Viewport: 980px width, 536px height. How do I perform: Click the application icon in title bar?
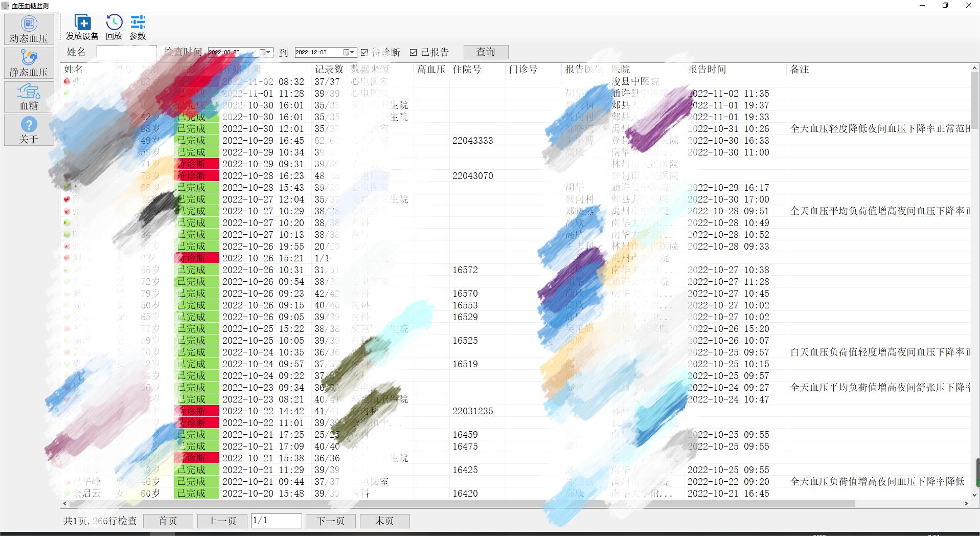(5, 6)
